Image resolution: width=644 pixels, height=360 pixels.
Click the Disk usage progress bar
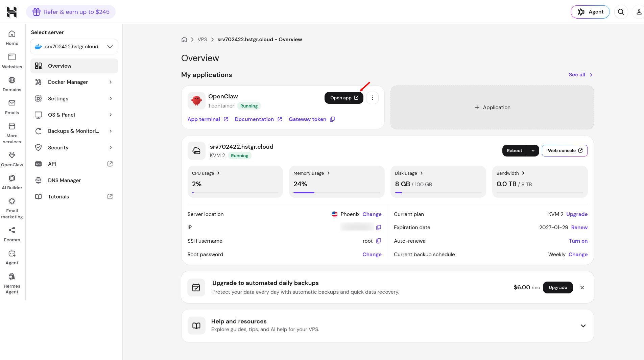[438, 193]
